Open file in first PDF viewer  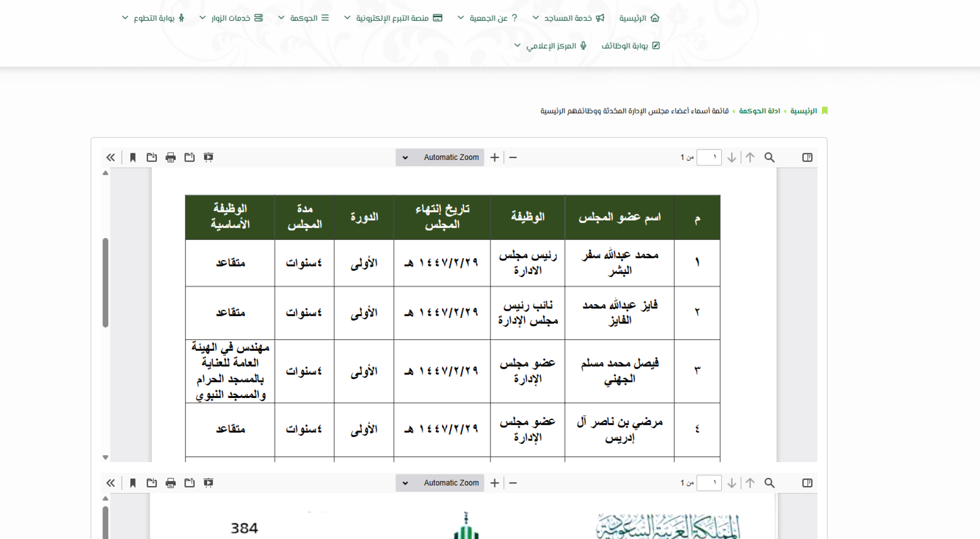click(189, 158)
